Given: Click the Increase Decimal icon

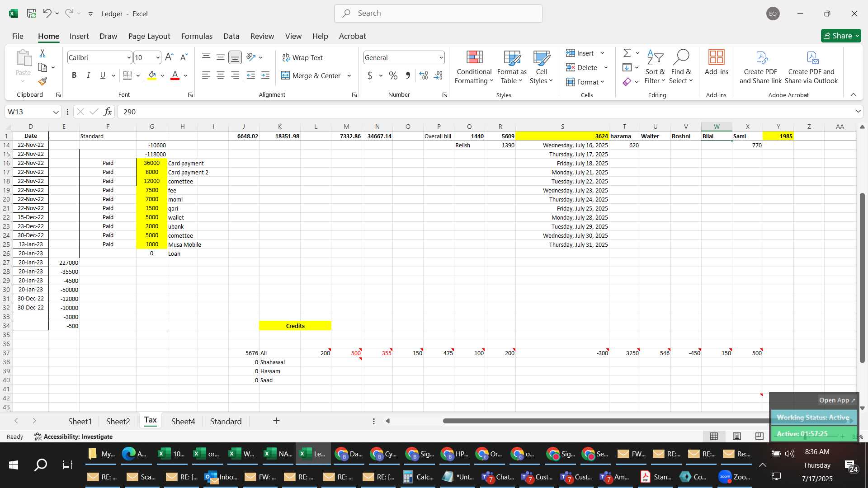Looking at the screenshot, I should tap(424, 75).
